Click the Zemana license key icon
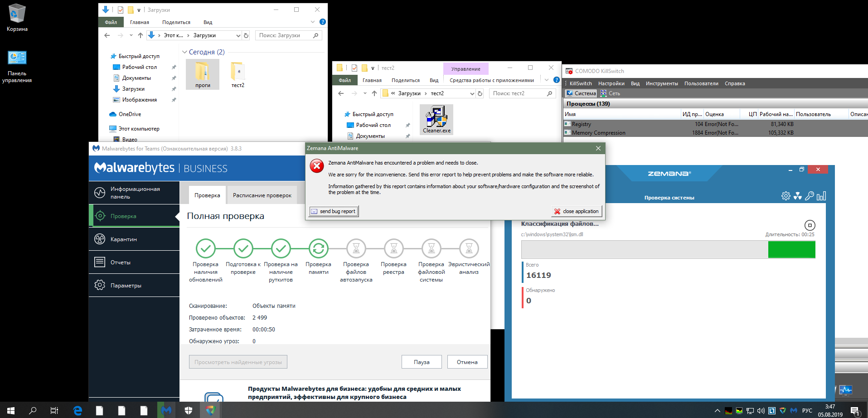 [x=809, y=196]
